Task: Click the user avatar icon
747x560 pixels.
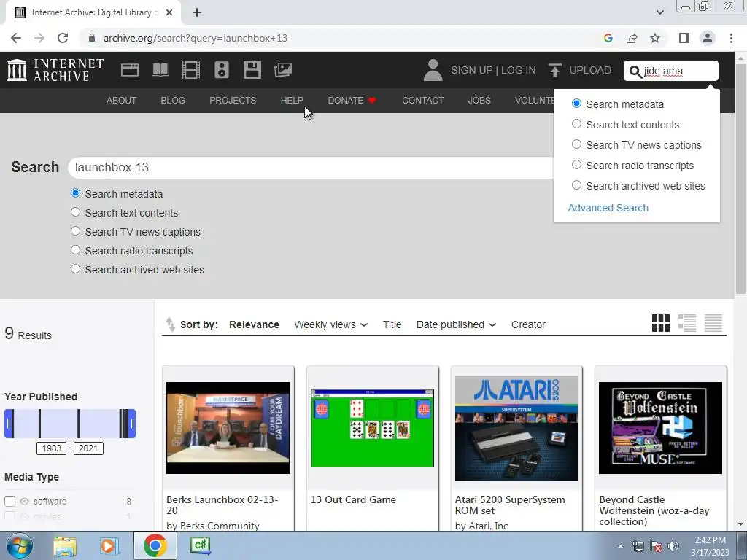Action: tap(433, 70)
